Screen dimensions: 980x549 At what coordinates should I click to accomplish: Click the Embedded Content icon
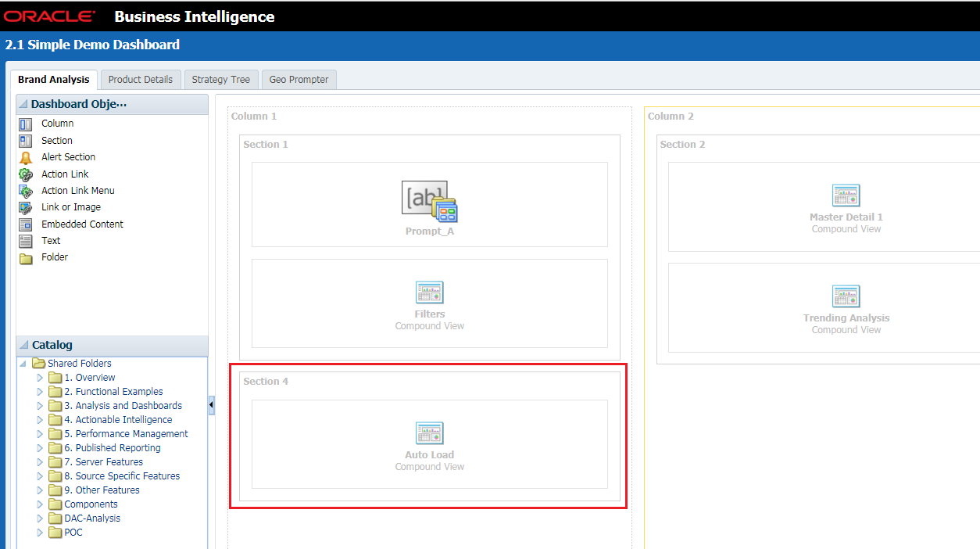tap(26, 224)
